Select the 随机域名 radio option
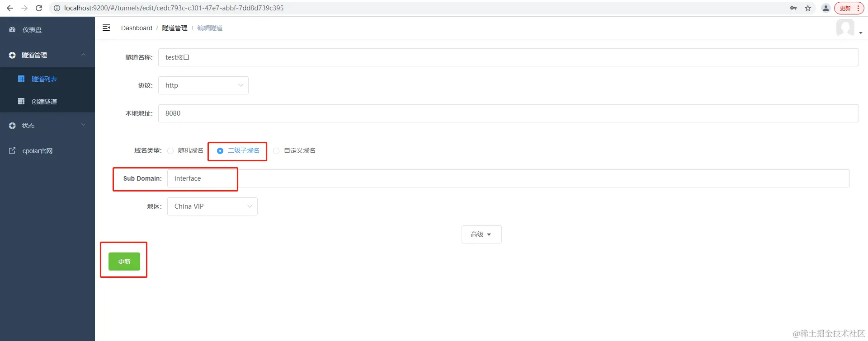The width and height of the screenshot is (868, 341). click(x=185, y=150)
